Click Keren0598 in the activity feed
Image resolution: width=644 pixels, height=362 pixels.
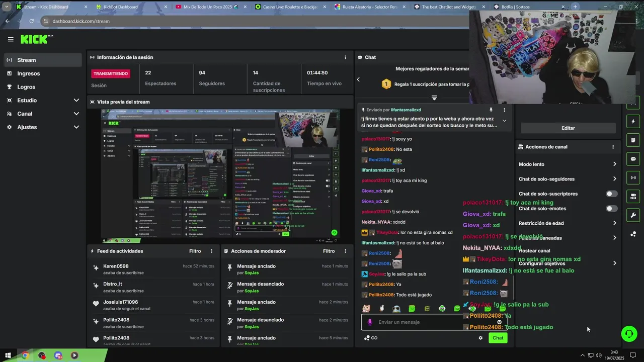tap(116, 266)
